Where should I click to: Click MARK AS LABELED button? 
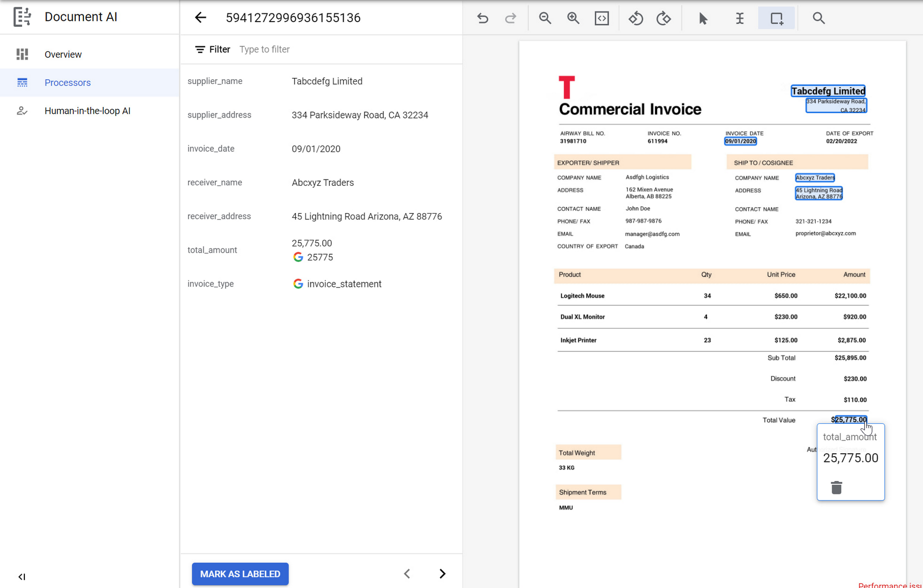pos(240,574)
